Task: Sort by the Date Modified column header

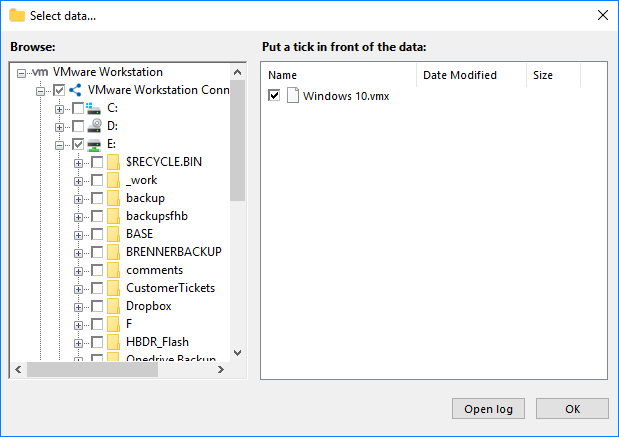Action: (471, 75)
